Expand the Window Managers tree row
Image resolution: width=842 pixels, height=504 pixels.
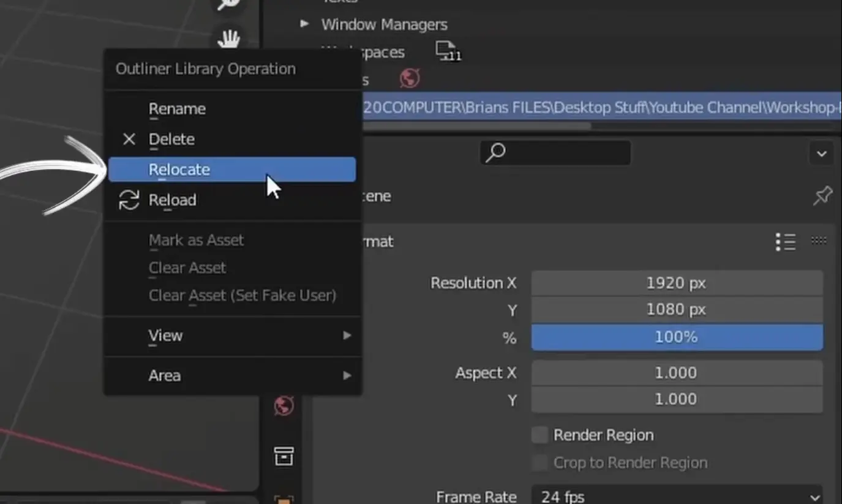pyautogui.click(x=304, y=24)
